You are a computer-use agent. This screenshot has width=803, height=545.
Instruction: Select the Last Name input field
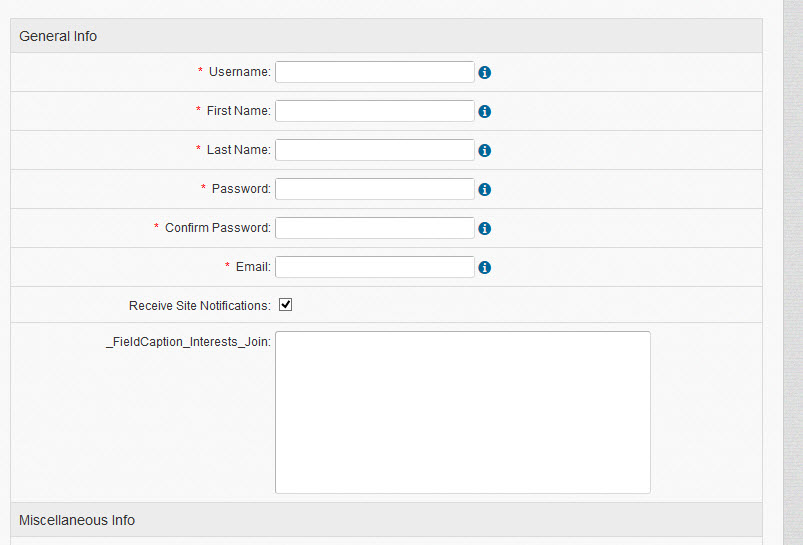click(374, 150)
